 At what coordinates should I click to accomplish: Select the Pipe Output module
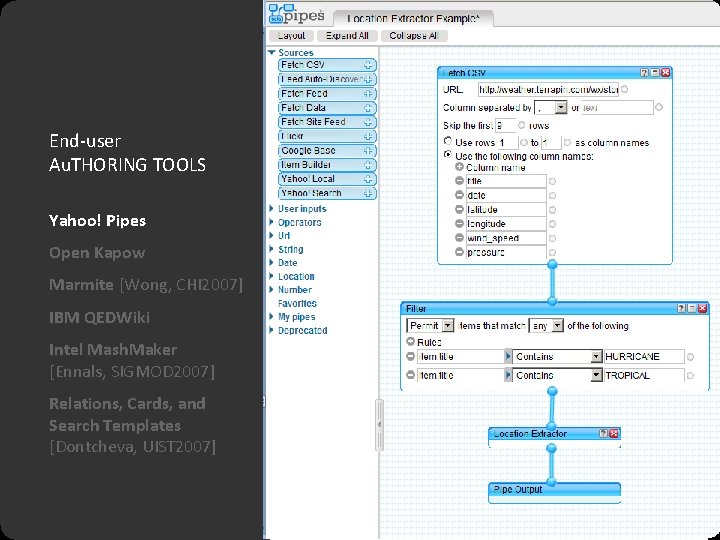554,494
